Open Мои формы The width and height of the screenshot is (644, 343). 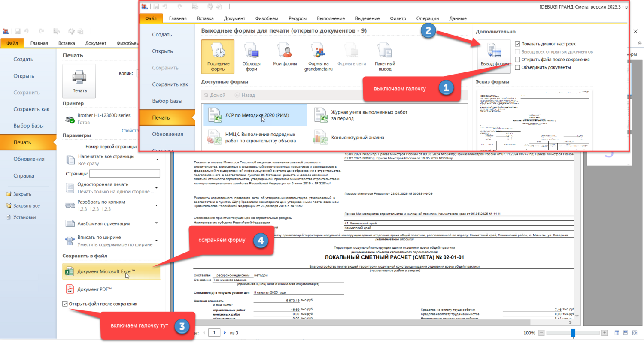[x=285, y=57]
